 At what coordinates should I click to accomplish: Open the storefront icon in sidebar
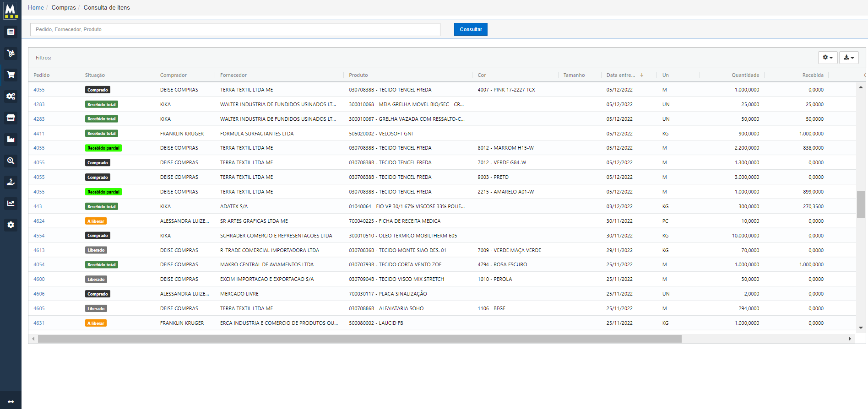(x=11, y=118)
